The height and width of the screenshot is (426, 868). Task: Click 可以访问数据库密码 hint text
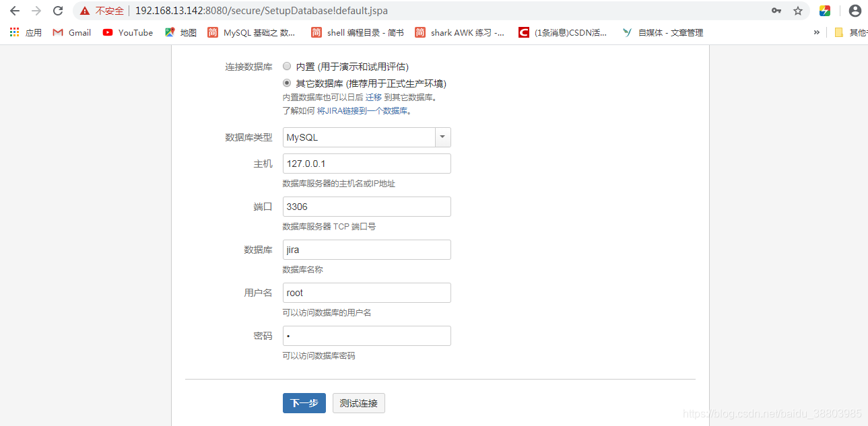(319, 355)
